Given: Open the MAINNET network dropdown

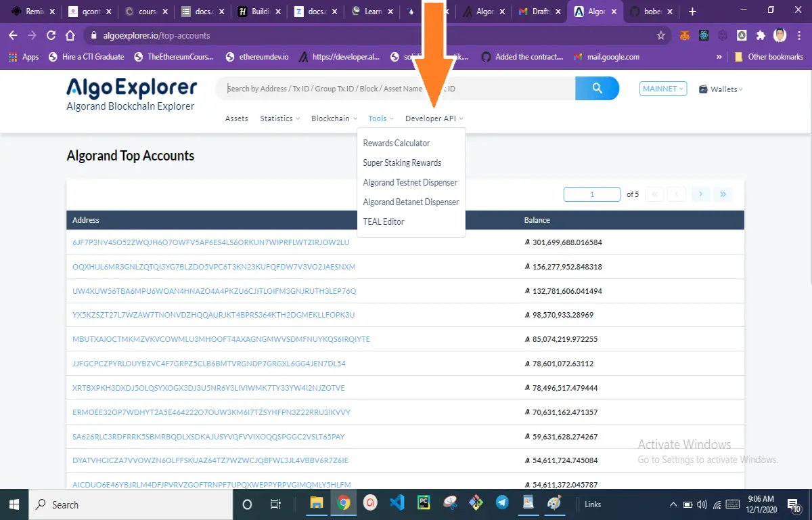Looking at the screenshot, I should pos(663,89).
